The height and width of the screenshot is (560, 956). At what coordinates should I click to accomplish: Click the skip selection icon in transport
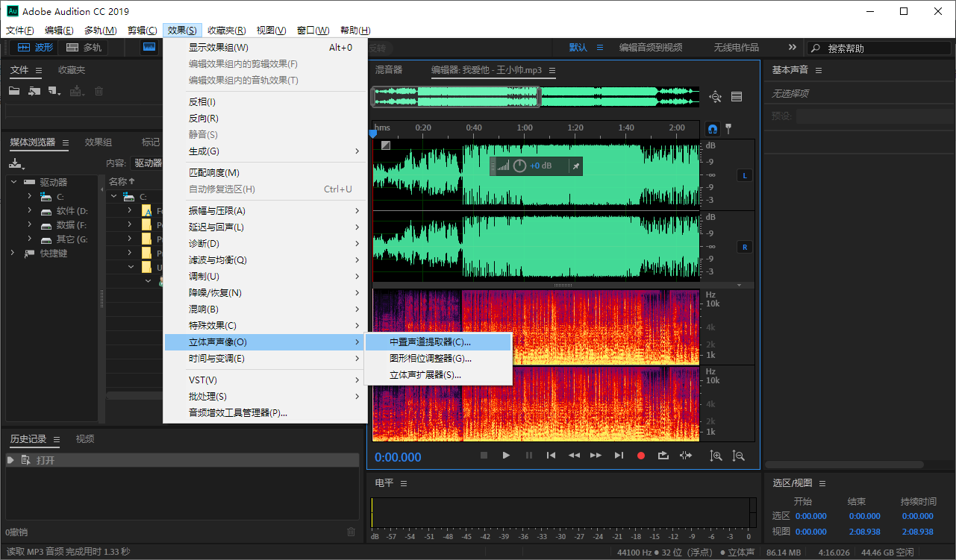pyautogui.click(x=685, y=456)
